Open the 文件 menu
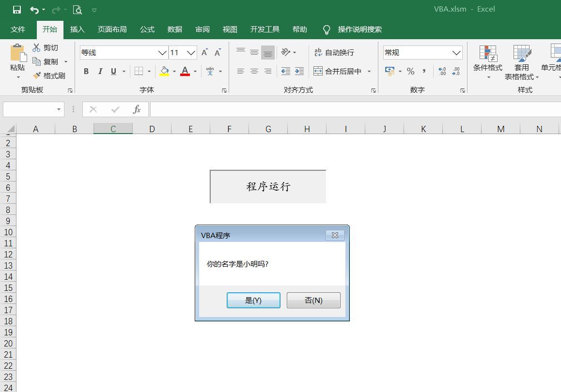Image resolution: width=561 pixels, height=392 pixels. 18,30
